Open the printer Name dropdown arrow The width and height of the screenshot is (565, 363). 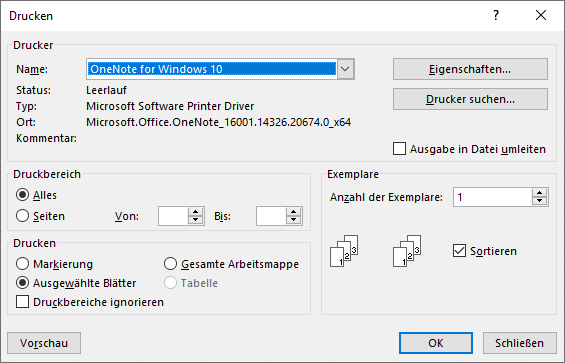tap(345, 69)
